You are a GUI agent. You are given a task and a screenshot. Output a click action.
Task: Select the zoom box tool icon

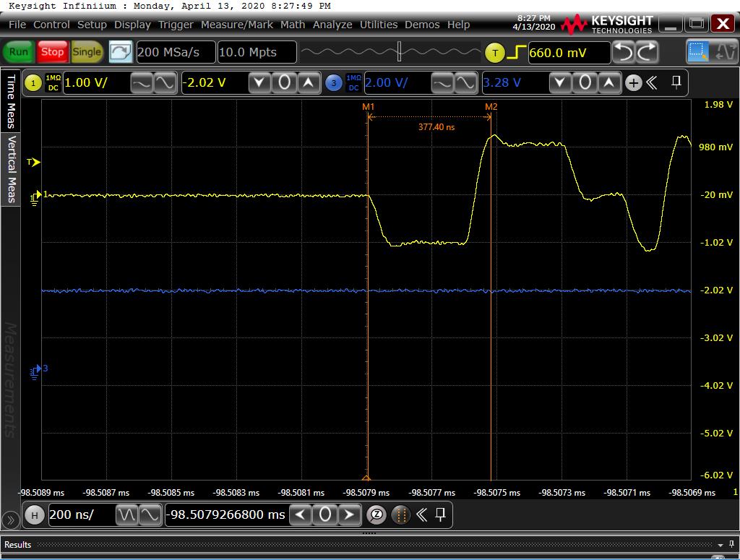click(698, 52)
